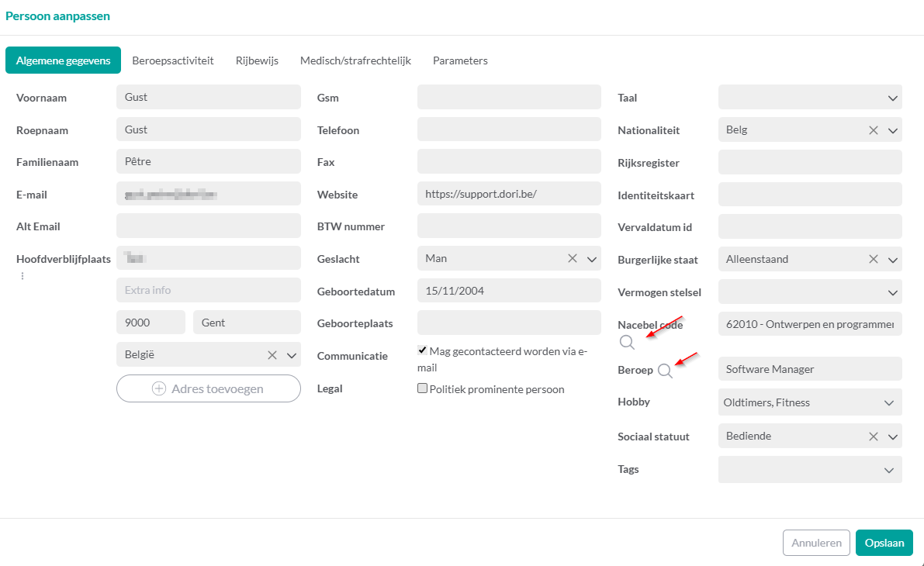The width and height of the screenshot is (924, 566).
Task: Open the Rijbewijs tab
Action: pyautogui.click(x=257, y=60)
